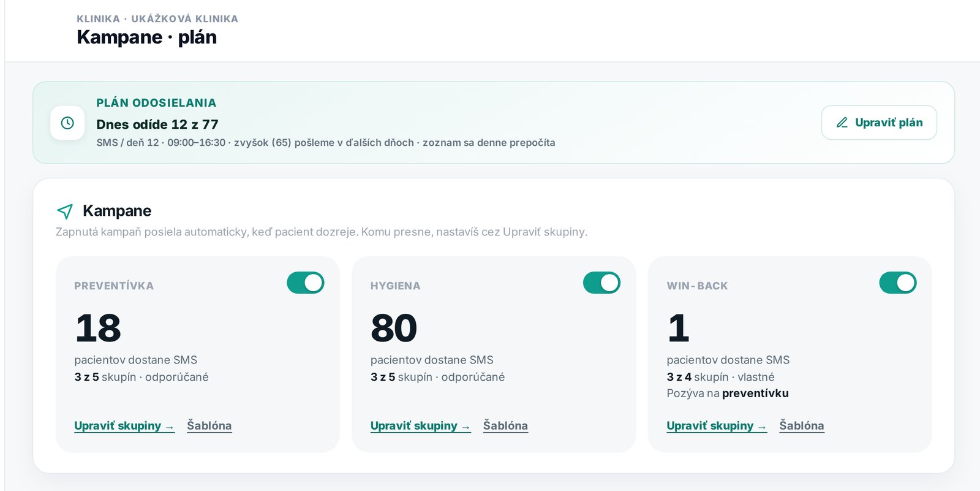Open Šablóna link in Preventívka card
This screenshot has width=980, height=491.
[209, 425]
